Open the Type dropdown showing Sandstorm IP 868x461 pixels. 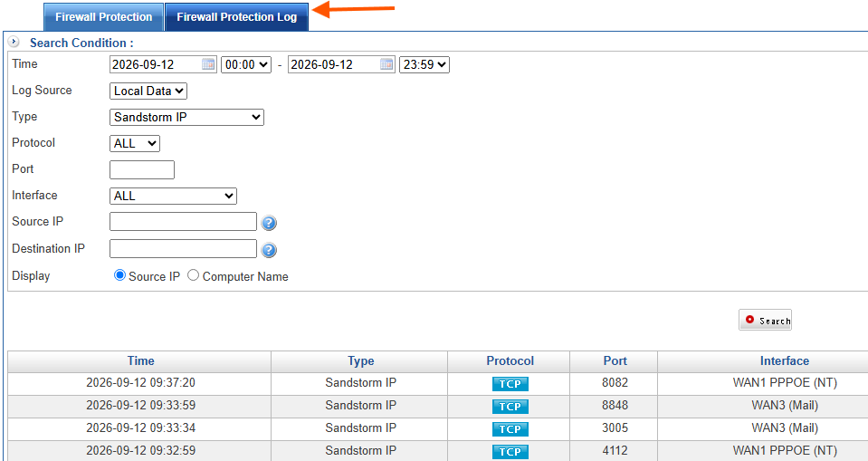tap(186, 117)
